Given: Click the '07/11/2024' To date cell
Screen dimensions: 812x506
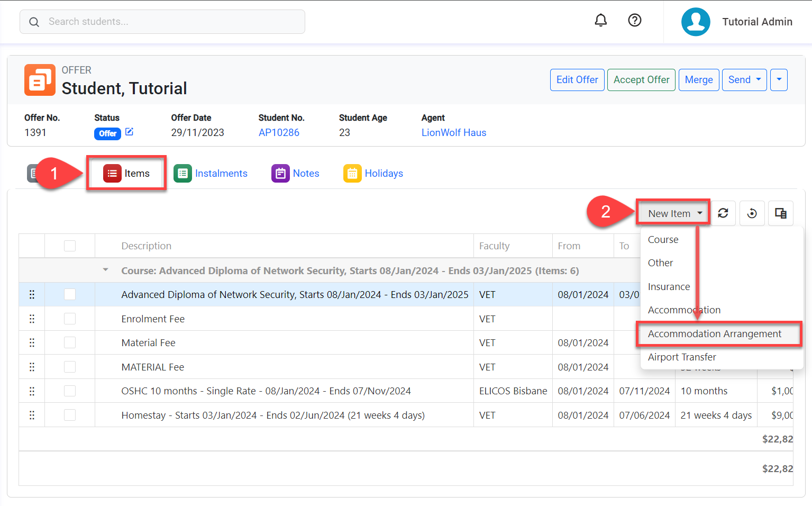Looking at the screenshot, I should point(644,391).
